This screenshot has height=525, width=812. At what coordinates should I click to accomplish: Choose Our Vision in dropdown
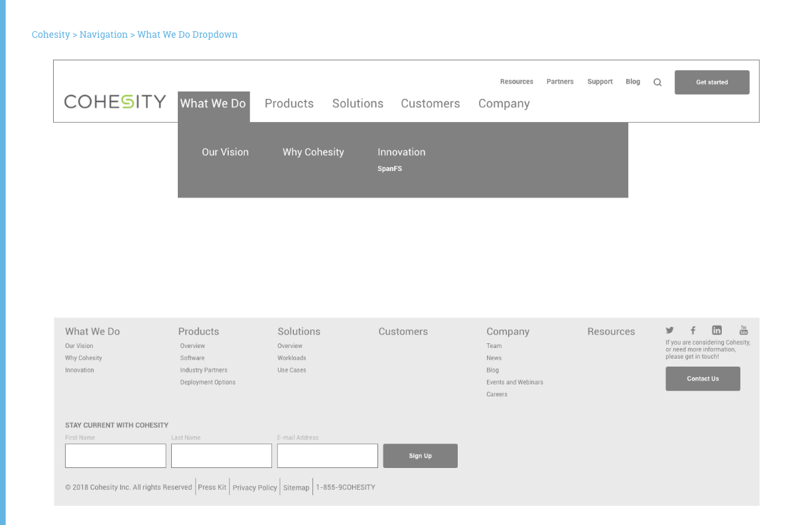pyautogui.click(x=226, y=152)
